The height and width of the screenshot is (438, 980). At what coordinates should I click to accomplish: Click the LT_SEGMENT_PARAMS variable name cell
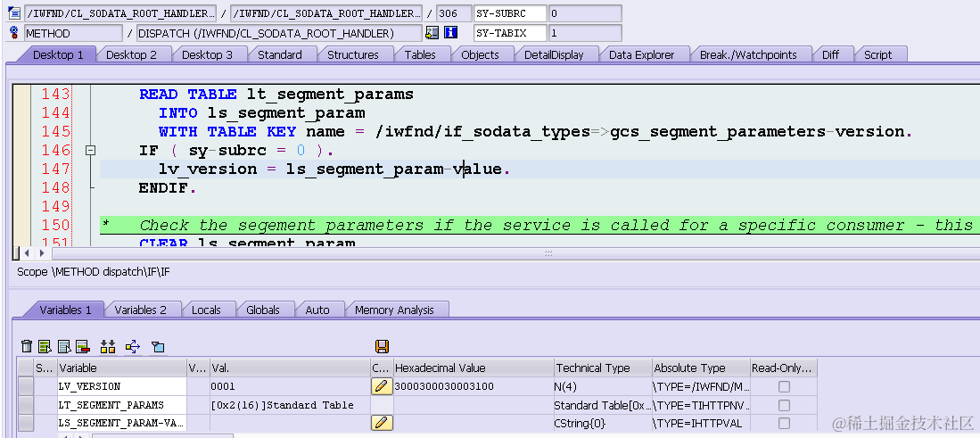pos(122,405)
